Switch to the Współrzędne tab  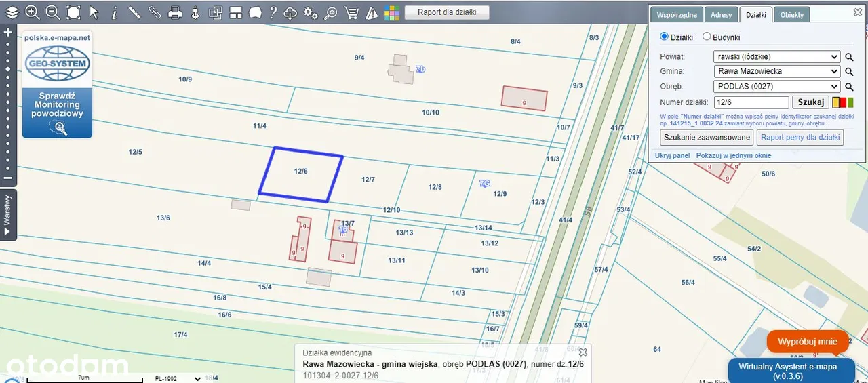tap(676, 15)
